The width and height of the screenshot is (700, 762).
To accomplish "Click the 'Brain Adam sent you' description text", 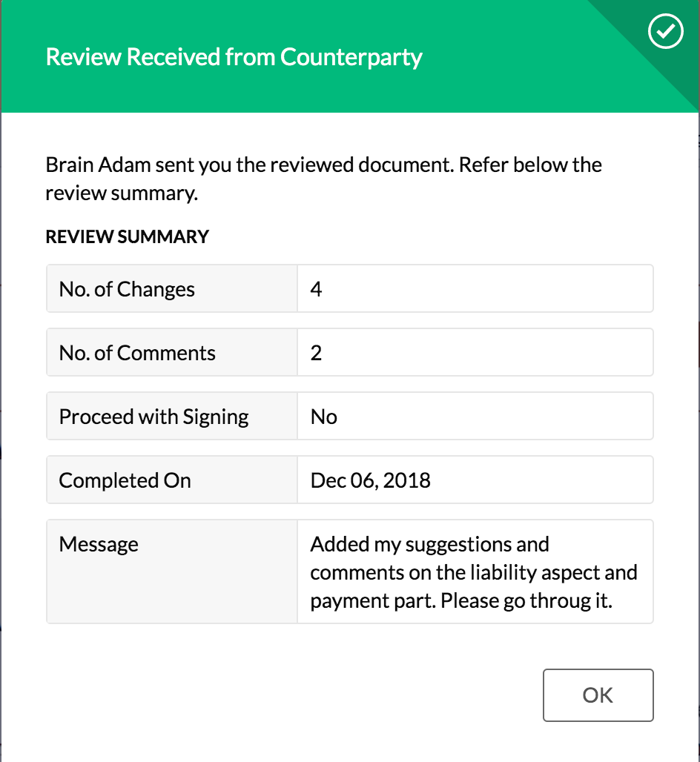I will click(x=324, y=179).
